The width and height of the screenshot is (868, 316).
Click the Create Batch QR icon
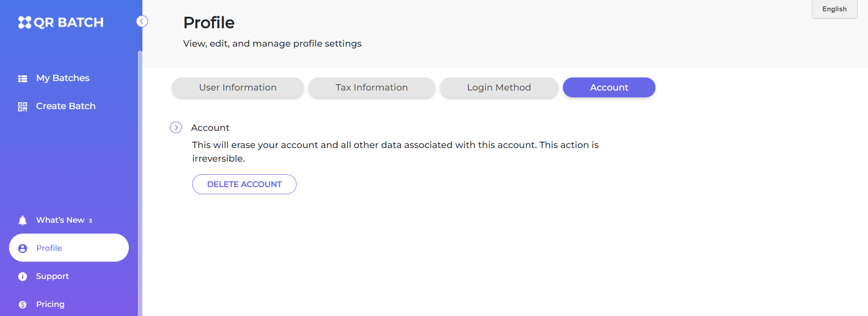pyautogui.click(x=23, y=106)
